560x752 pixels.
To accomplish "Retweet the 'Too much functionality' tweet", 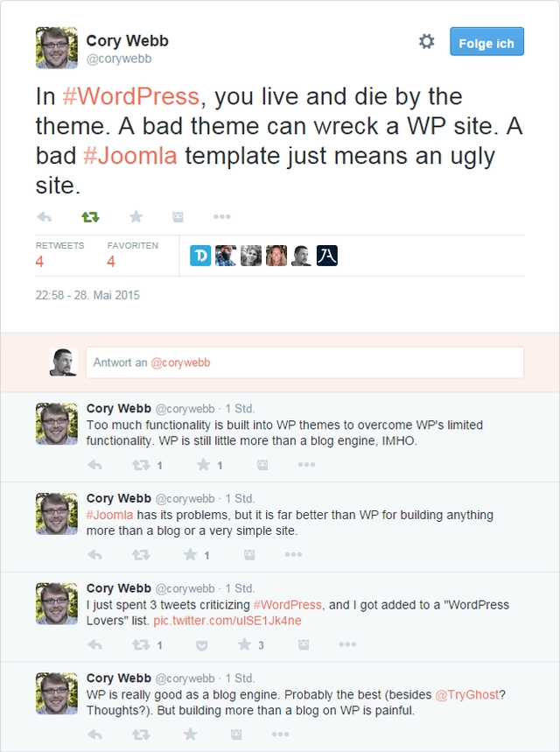I will (141, 465).
